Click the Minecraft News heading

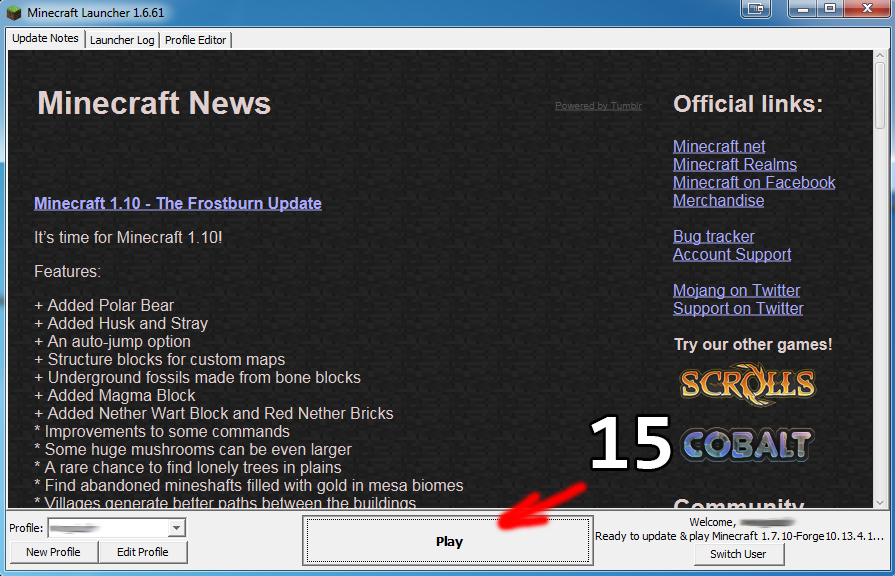click(154, 103)
